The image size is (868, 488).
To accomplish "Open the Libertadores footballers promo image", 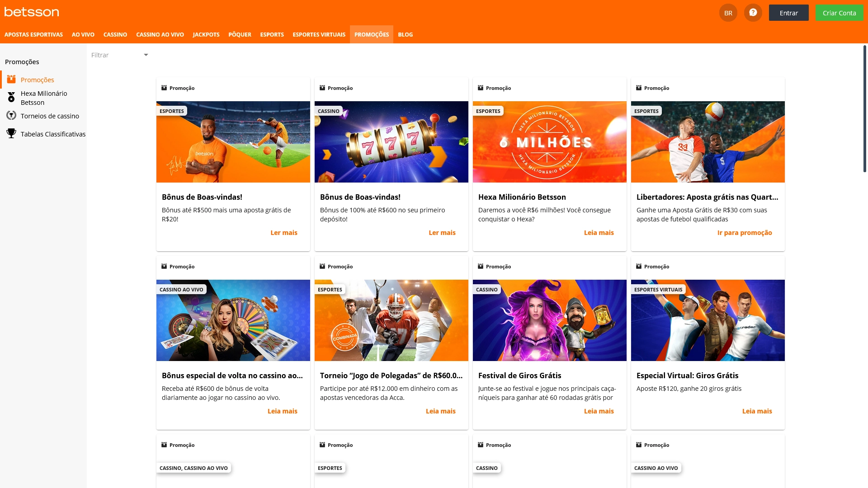I will coord(708,142).
